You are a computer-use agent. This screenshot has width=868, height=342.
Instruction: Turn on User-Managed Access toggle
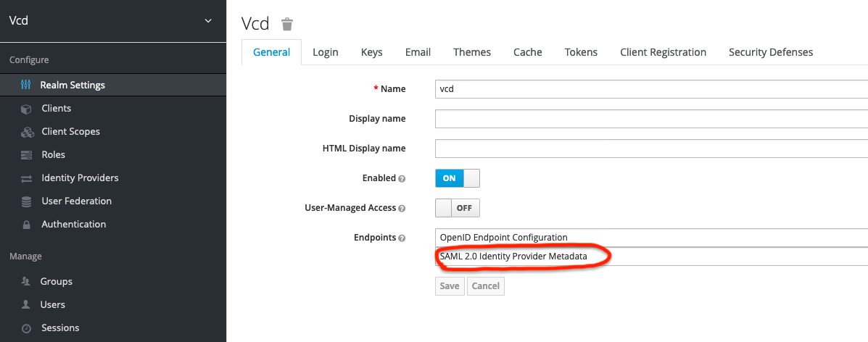457,208
